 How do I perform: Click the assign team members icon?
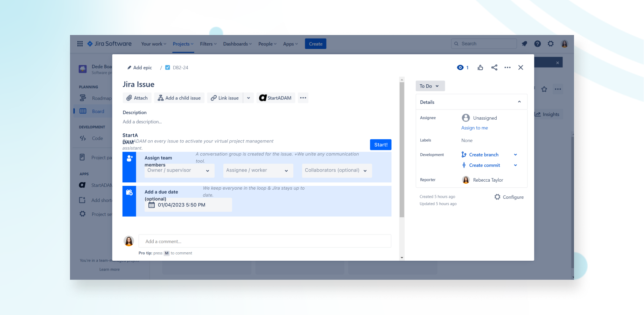tap(129, 158)
